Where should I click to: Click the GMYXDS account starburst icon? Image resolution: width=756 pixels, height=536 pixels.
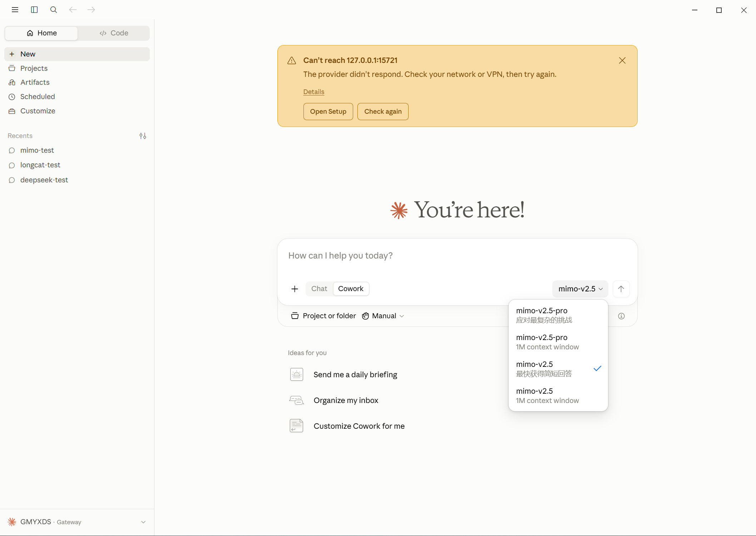coord(12,522)
